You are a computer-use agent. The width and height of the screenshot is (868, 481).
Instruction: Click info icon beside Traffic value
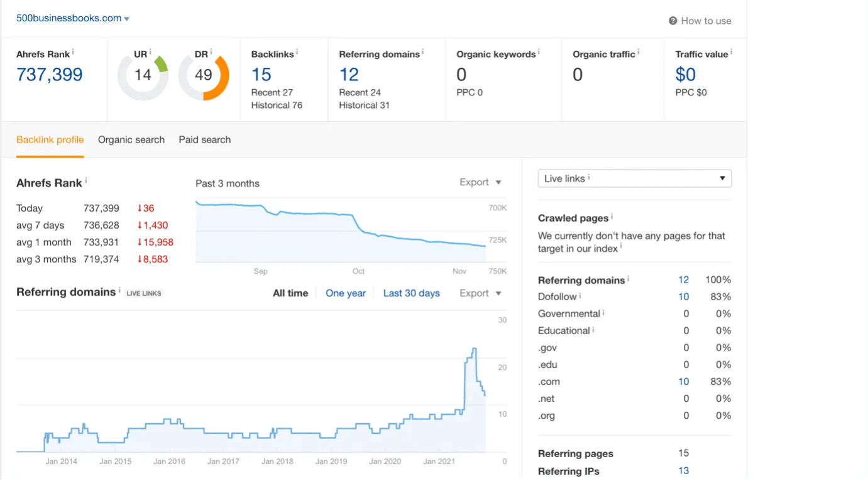[x=731, y=52]
